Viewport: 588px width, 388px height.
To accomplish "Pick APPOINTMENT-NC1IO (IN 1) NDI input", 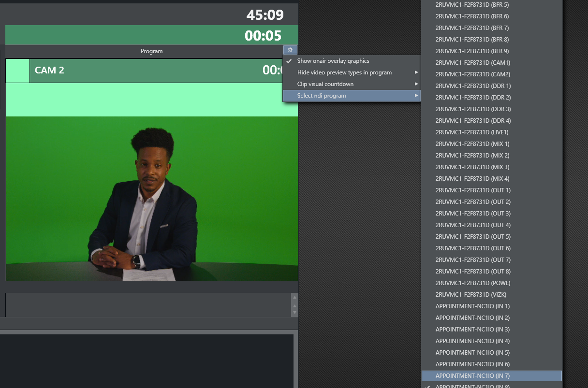I will tap(472, 306).
